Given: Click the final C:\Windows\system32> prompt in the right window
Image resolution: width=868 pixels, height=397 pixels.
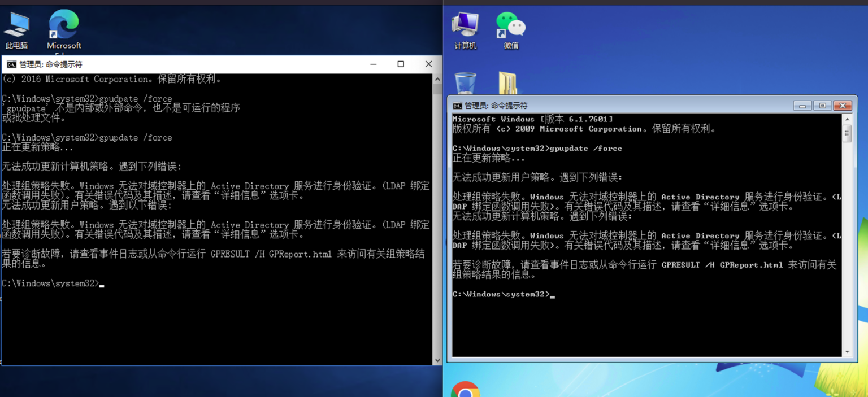Looking at the screenshot, I should pyautogui.click(x=501, y=294).
